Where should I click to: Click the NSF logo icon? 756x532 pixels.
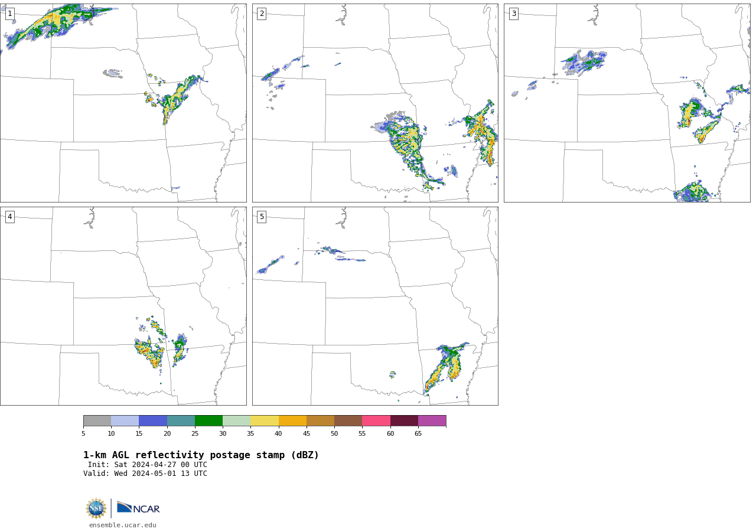click(x=96, y=508)
